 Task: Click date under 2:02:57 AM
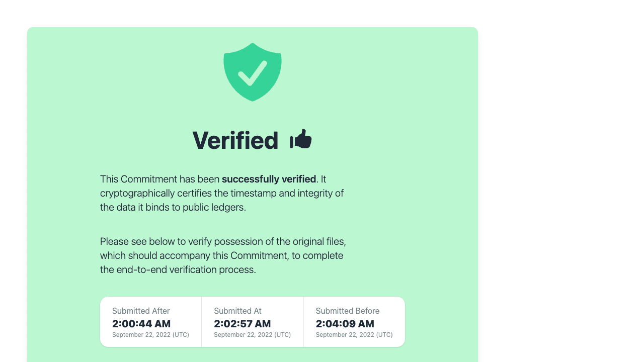[252, 335]
